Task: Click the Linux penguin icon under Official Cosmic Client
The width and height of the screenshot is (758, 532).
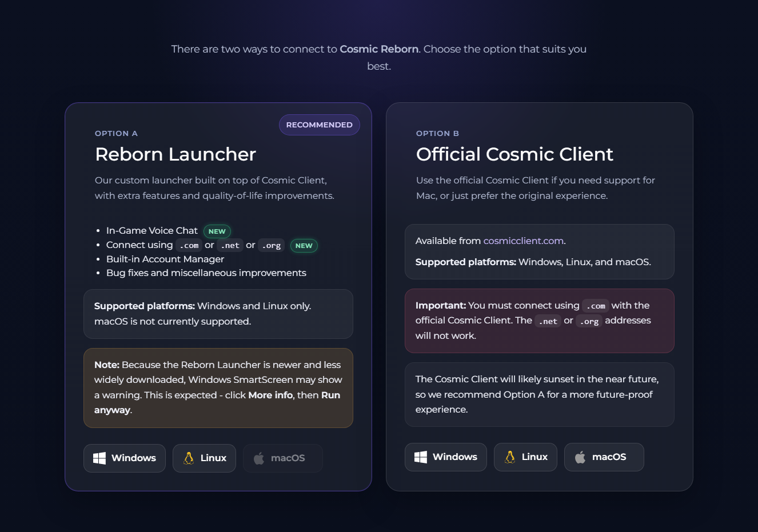Action: point(510,457)
